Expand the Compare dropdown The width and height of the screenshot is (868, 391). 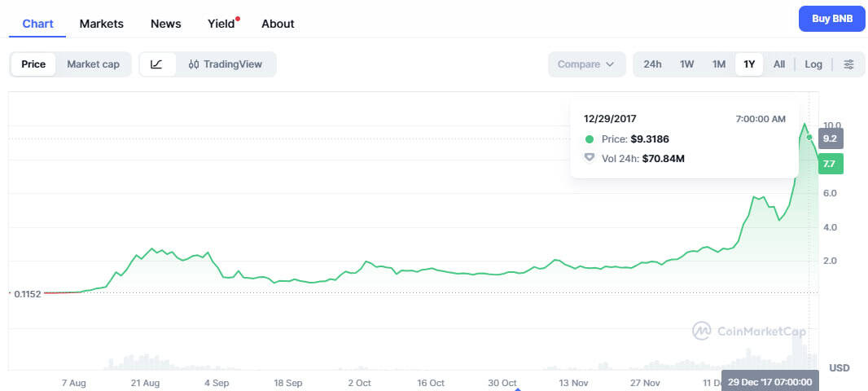click(585, 64)
